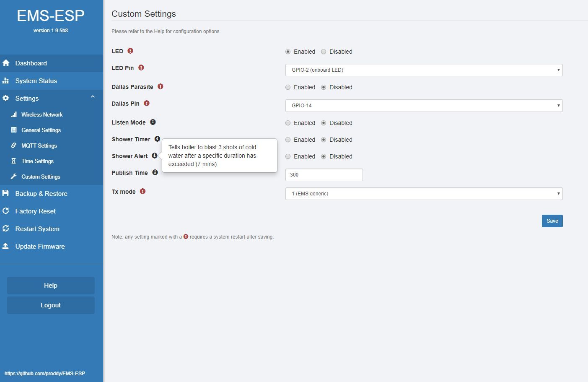
Task: Open the Dallas Pin dropdown
Action: [424, 106]
